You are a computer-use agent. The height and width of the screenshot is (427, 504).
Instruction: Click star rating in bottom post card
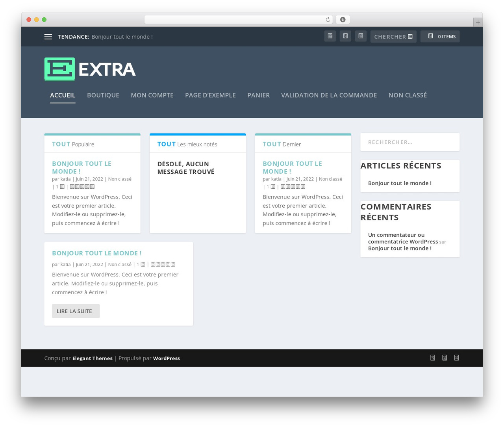coord(163,264)
